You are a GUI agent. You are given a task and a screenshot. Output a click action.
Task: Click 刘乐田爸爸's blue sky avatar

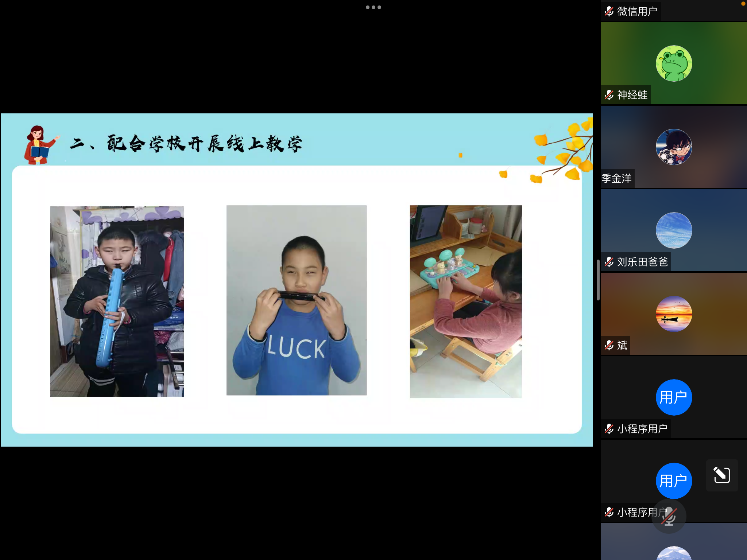[x=674, y=230]
